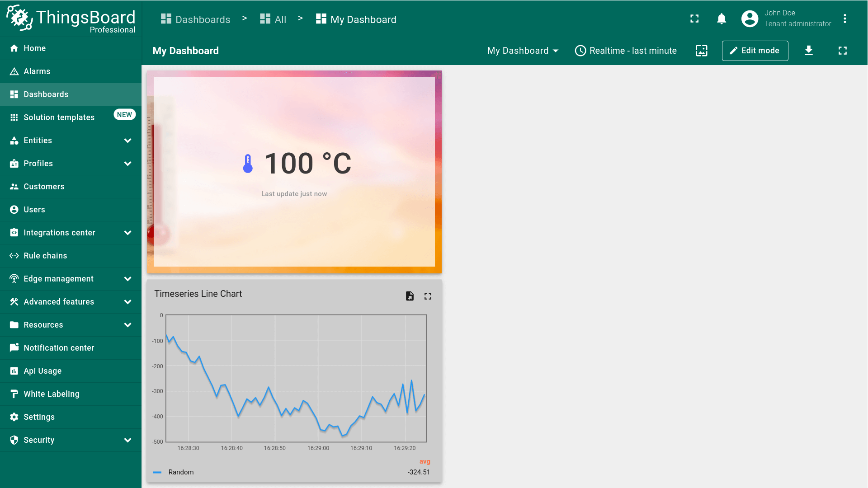Click the thermometer icon on temperature card
Screen dimensions: 868x488
pos(248,164)
